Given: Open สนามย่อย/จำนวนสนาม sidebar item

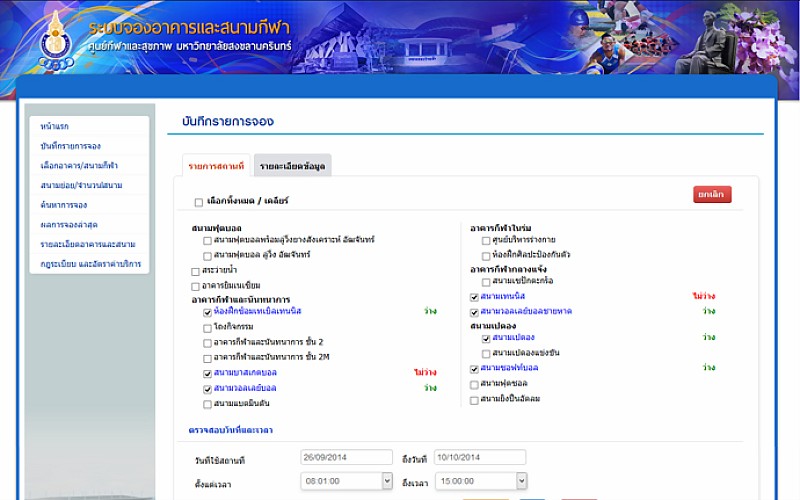Looking at the screenshot, I should point(82,185).
